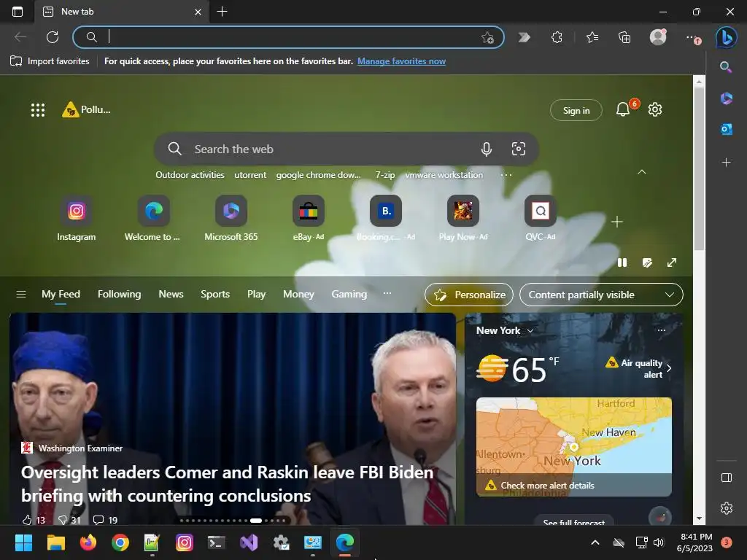747x560 pixels.
Task: Refresh the page with reload button
Action: click(53, 37)
